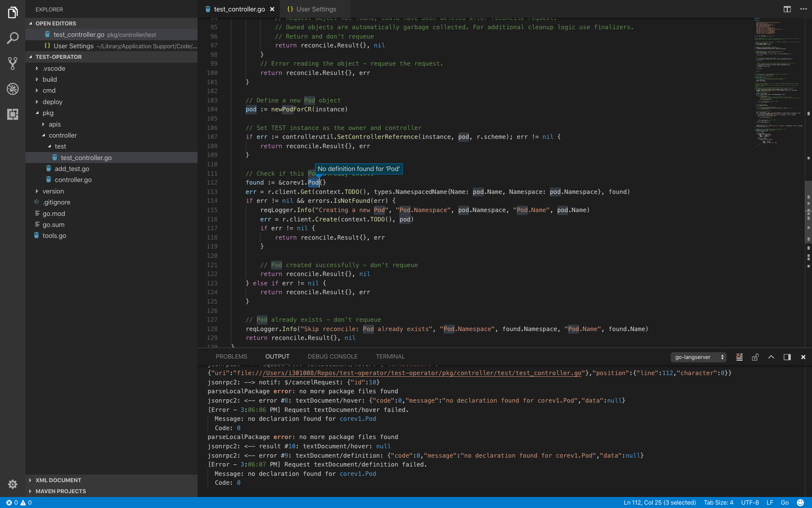Maximize the panel with the chevron toggle

click(x=771, y=357)
